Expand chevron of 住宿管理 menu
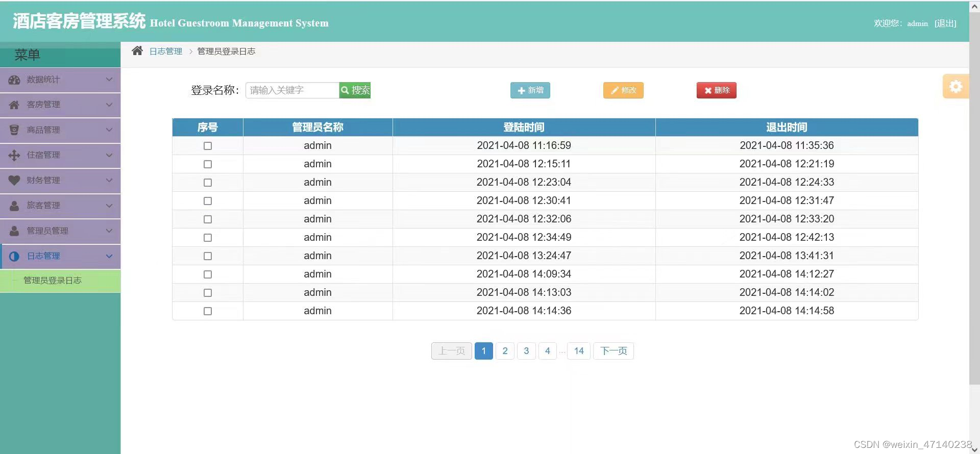Viewport: 980px width, 454px height. coord(109,155)
